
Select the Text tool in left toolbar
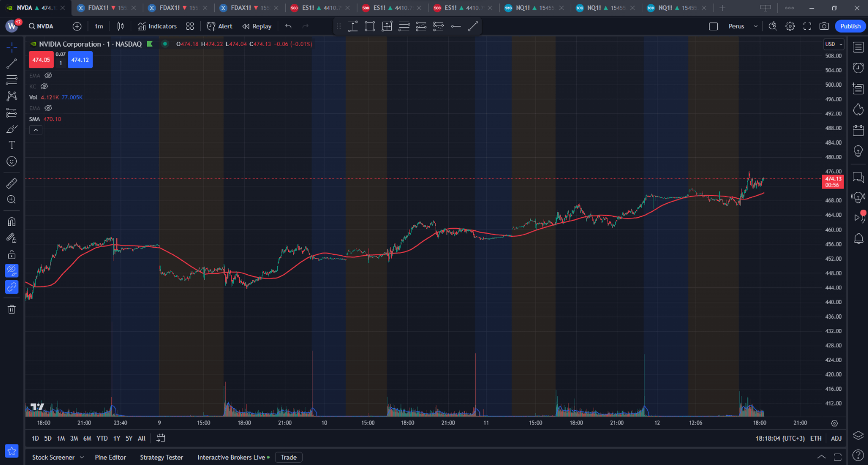[x=11, y=145]
